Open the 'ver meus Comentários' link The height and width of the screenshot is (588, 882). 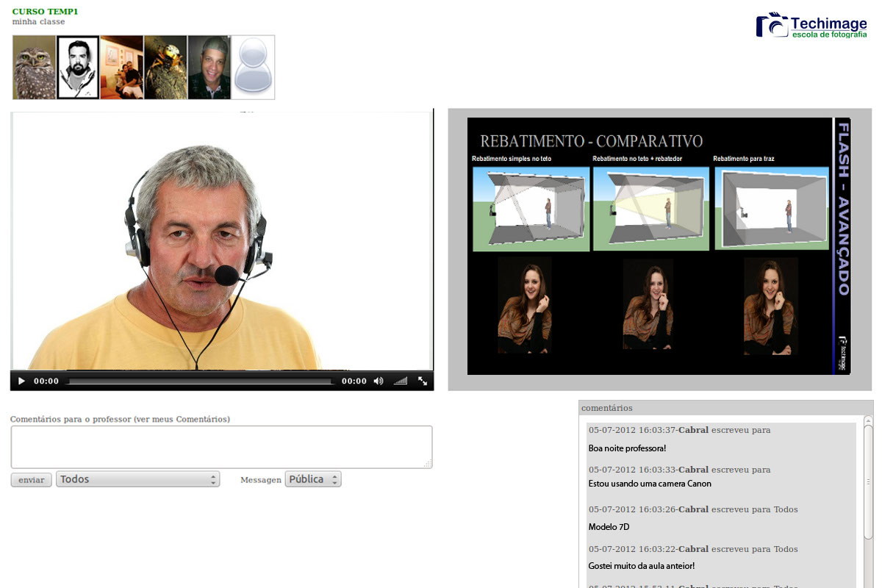pos(182,419)
